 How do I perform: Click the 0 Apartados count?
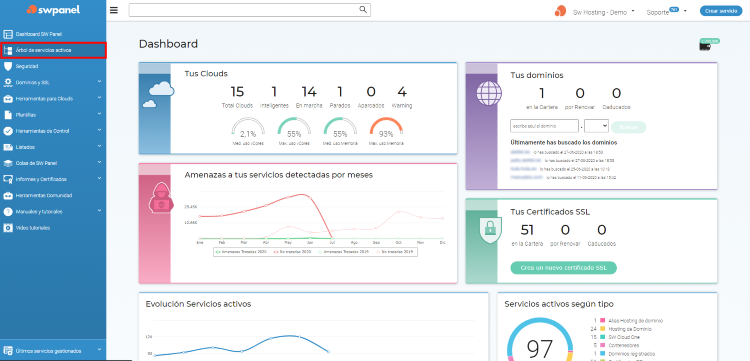pyautogui.click(x=371, y=91)
